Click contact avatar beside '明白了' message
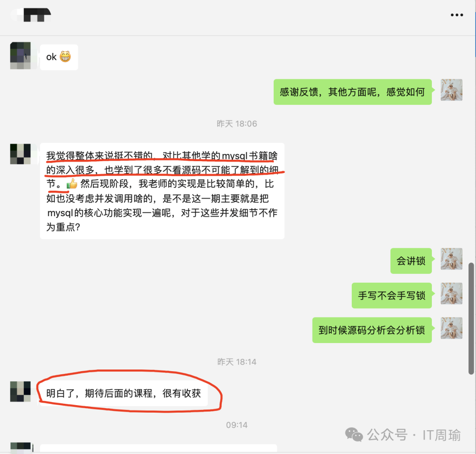 pos(20,391)
